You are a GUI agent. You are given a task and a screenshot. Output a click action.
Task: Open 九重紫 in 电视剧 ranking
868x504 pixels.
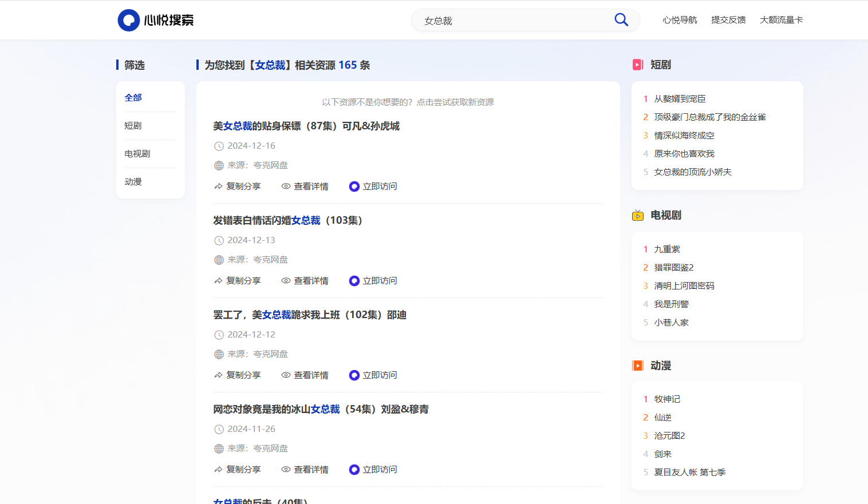coord(667,249)
